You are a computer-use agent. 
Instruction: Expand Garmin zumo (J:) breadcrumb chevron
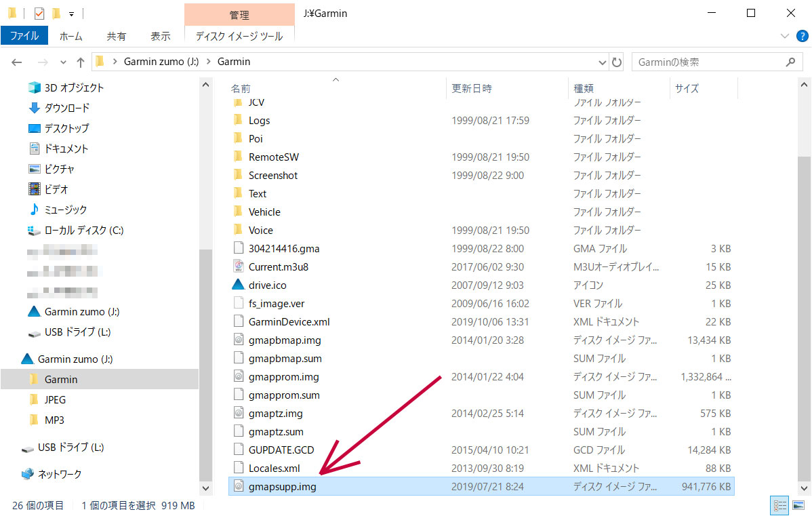[x=208, y=62]
